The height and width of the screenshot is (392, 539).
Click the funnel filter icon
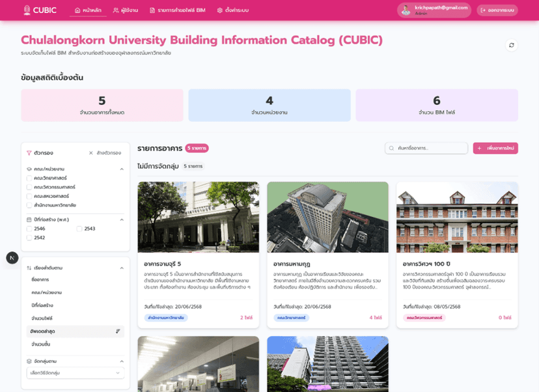coord(29,153)
